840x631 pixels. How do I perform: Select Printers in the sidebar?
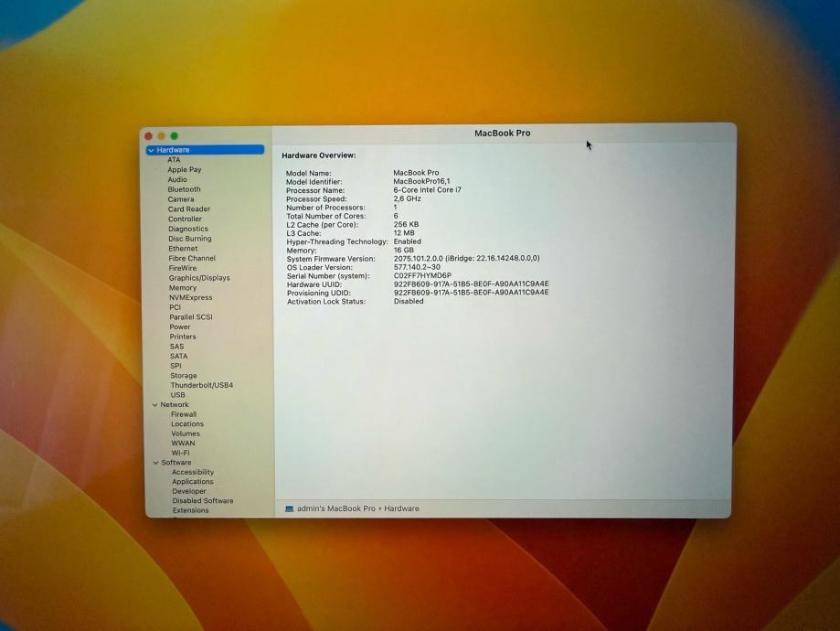[183, 337]
